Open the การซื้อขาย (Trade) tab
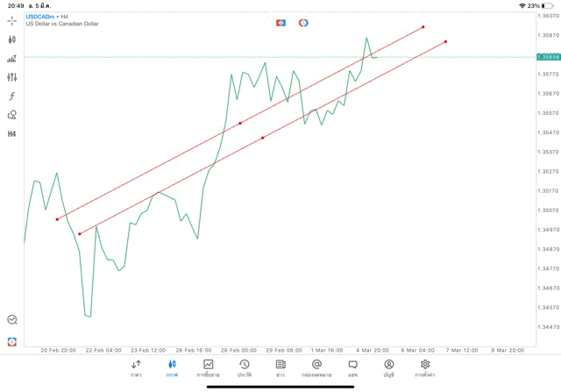 point(208,368)
